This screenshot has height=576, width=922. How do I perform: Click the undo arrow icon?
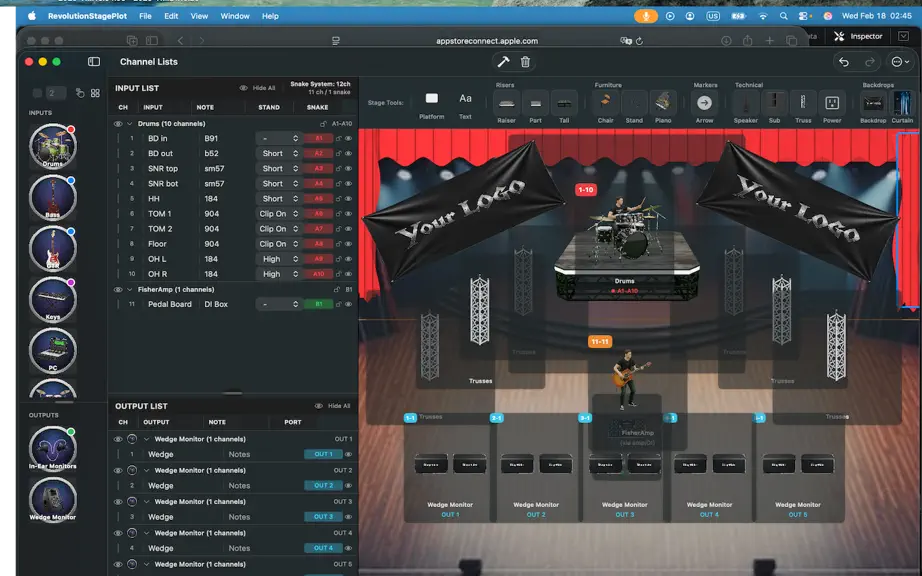point(844,62)
